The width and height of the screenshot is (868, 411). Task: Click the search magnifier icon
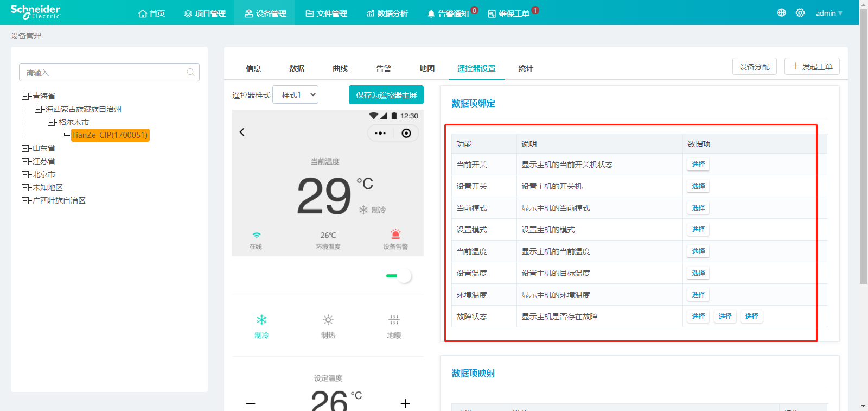tap(190, 72)
